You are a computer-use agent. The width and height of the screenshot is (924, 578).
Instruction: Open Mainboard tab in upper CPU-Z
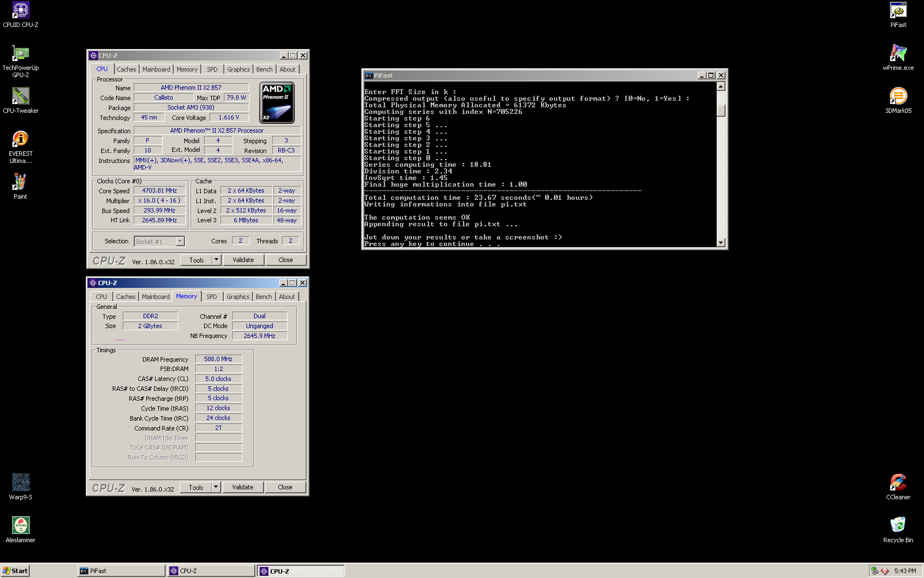coord(156,69)
